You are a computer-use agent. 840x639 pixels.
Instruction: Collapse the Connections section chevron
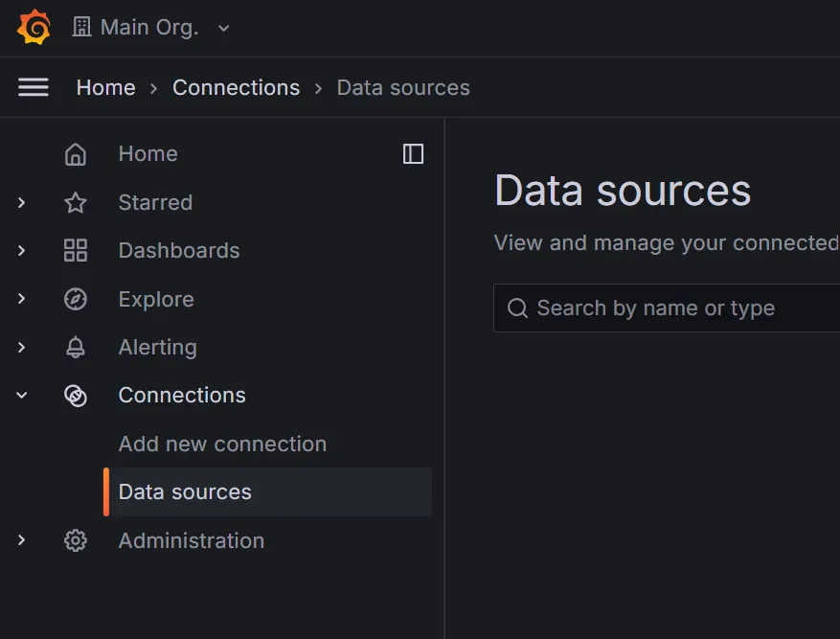point(21,396)
